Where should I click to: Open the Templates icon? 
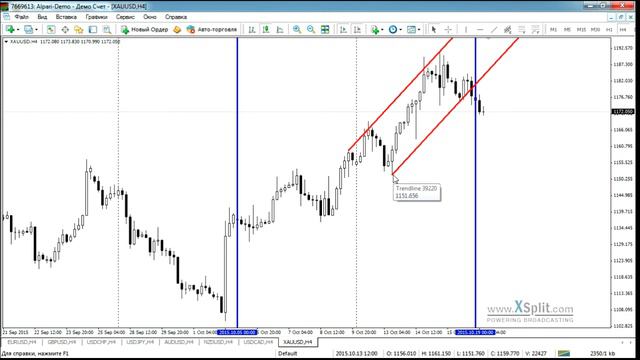(411, 29)
